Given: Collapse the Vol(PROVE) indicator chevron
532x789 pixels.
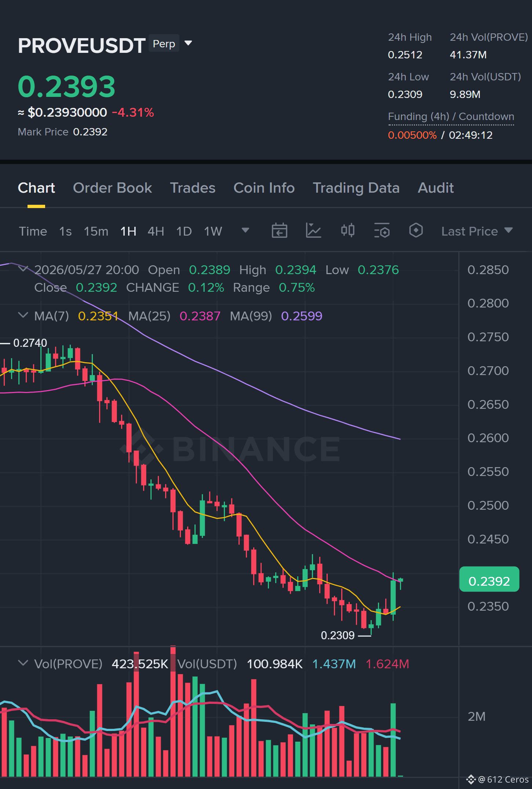Looking at the screenshot, I should (x=23, y=663).
